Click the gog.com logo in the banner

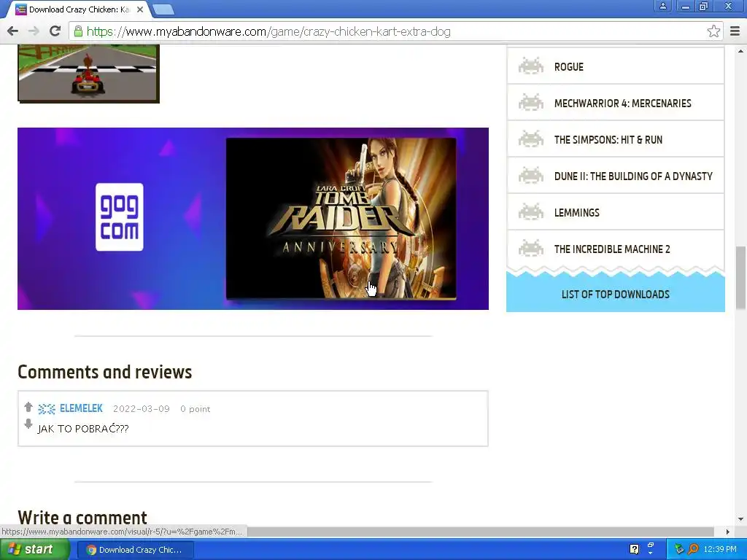tap(119, 217)
